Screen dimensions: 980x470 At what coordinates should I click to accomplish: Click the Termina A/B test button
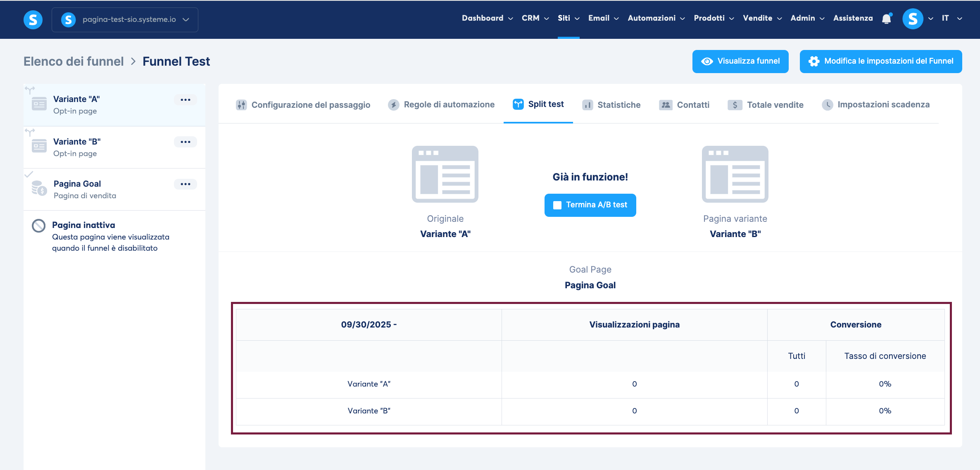pos(590,205)
